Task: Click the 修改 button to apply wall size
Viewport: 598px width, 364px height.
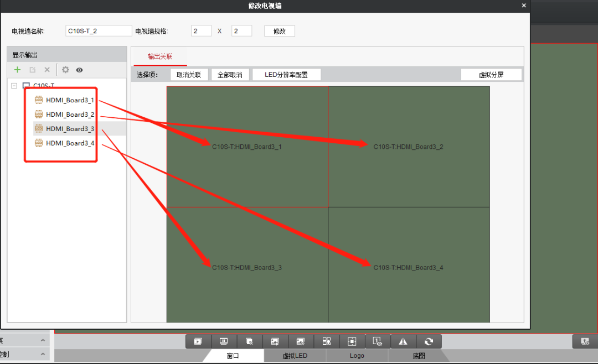Action: pyautogui.click(x=279, y=30)
